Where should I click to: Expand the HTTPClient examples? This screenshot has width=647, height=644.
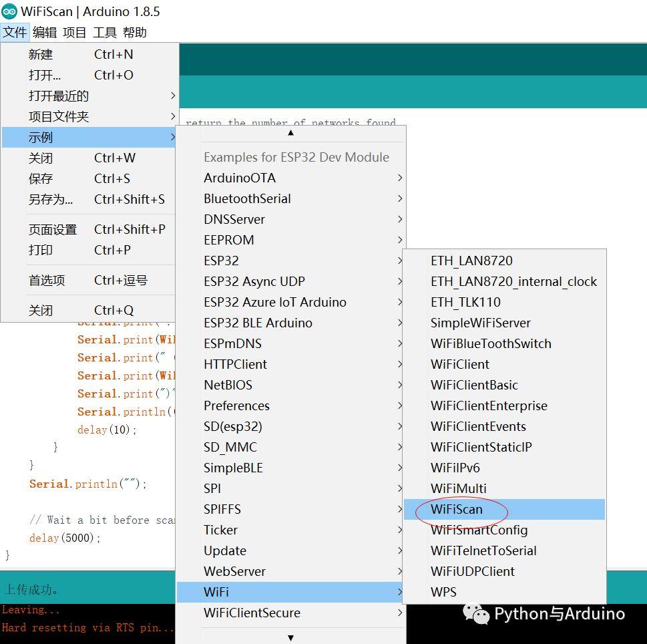pos(290,364)
